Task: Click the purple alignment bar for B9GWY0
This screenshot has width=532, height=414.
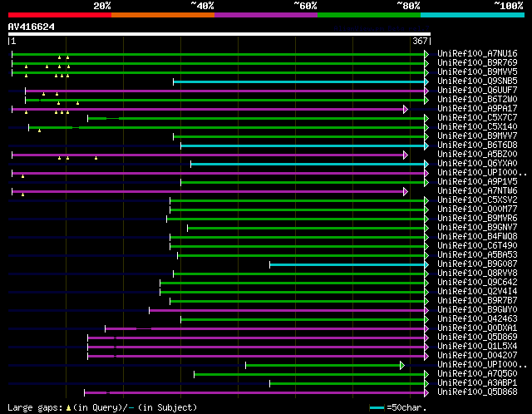Action: point(287,311)
